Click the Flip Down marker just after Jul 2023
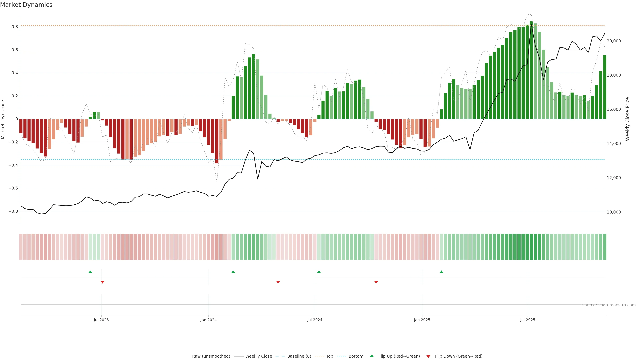This screenshot has width=644, height=362. [102, 282]
